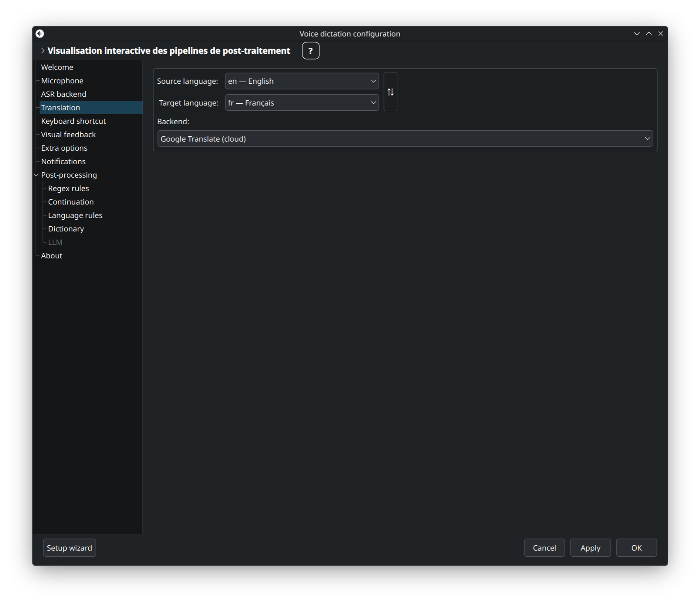Open the Continuation page

[71, 202]
